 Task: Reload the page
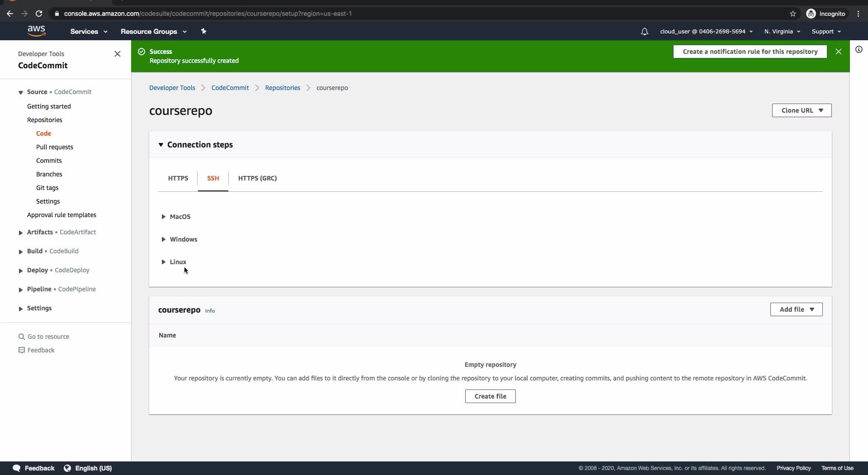pyautogui.click(x=39, y=14)
